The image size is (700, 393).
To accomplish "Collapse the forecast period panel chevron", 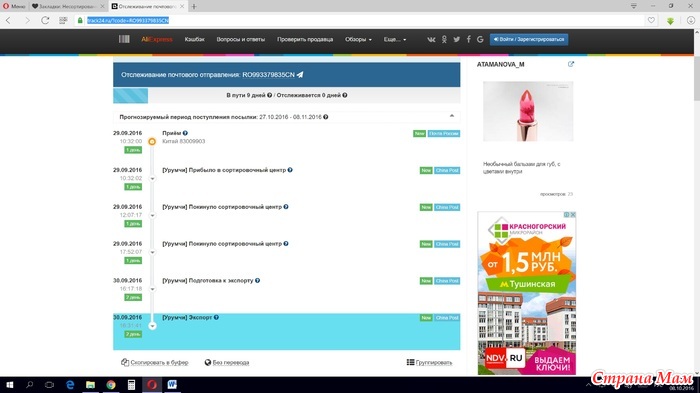I will click(x=452, y=116).
